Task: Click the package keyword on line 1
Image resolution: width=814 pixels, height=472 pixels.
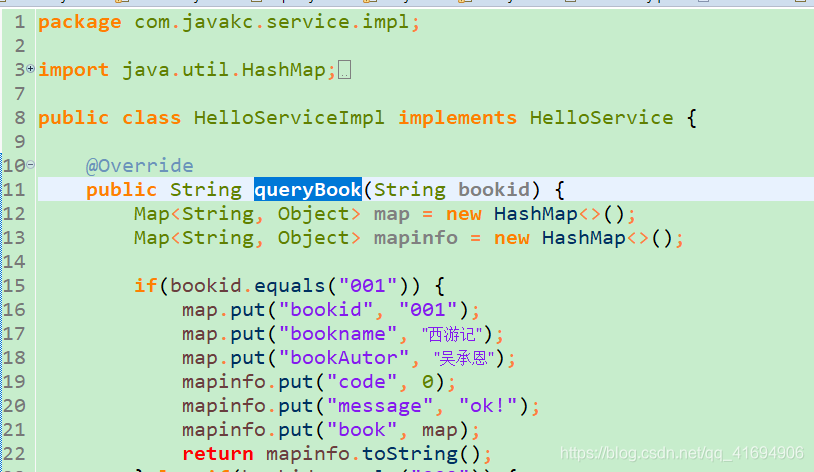Action: pos(79,22)
